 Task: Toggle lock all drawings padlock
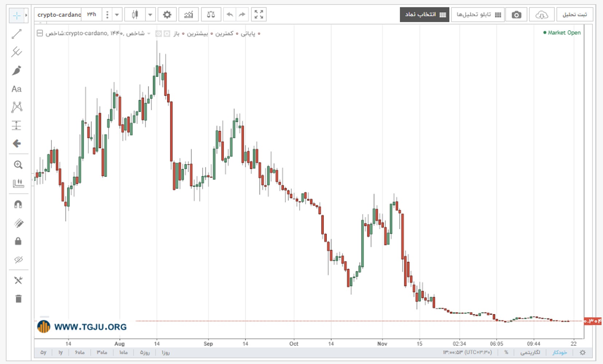click(x=18, y=241)
